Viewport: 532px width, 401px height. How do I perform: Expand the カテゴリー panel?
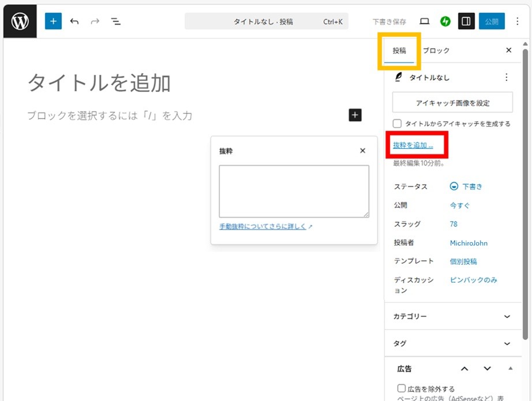coord(507,316)
